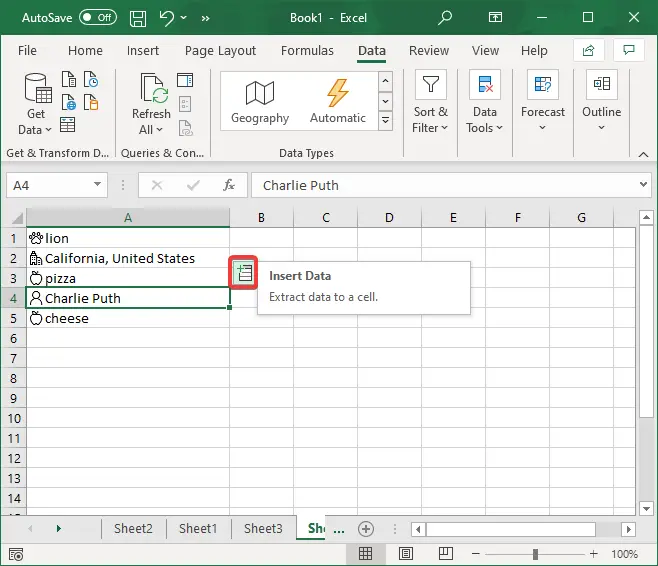Viewport: 658px width, 566px height.
Task: Click the Refresh All icon
Action: click(x=154, y=88)
